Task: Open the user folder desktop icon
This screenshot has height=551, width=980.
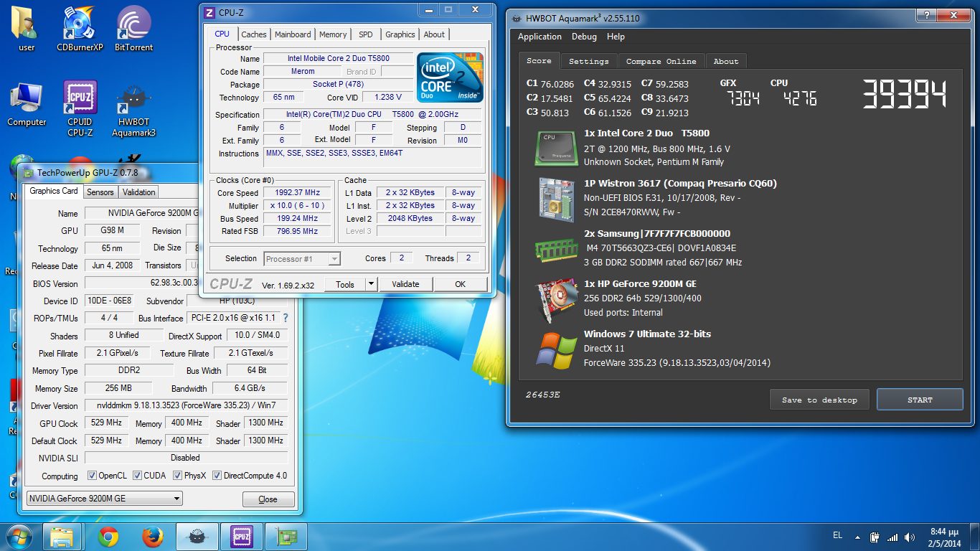Action: coord(27,29)
